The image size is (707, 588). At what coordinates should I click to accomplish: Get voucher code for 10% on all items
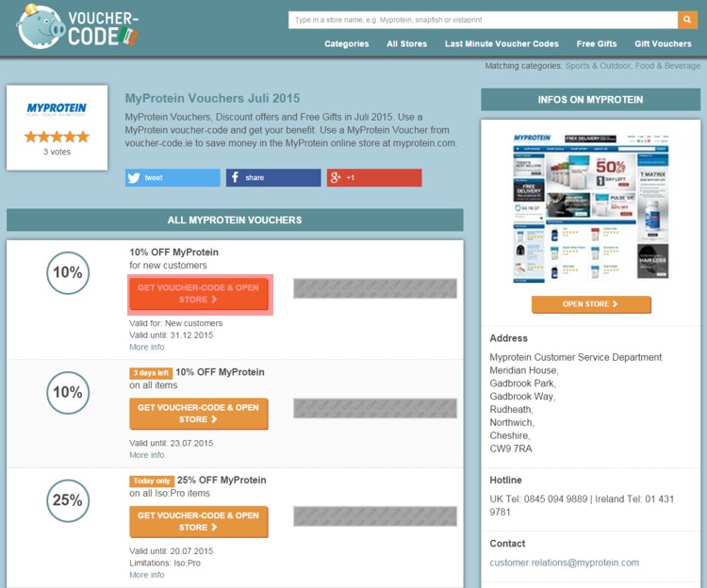[198, 414]
